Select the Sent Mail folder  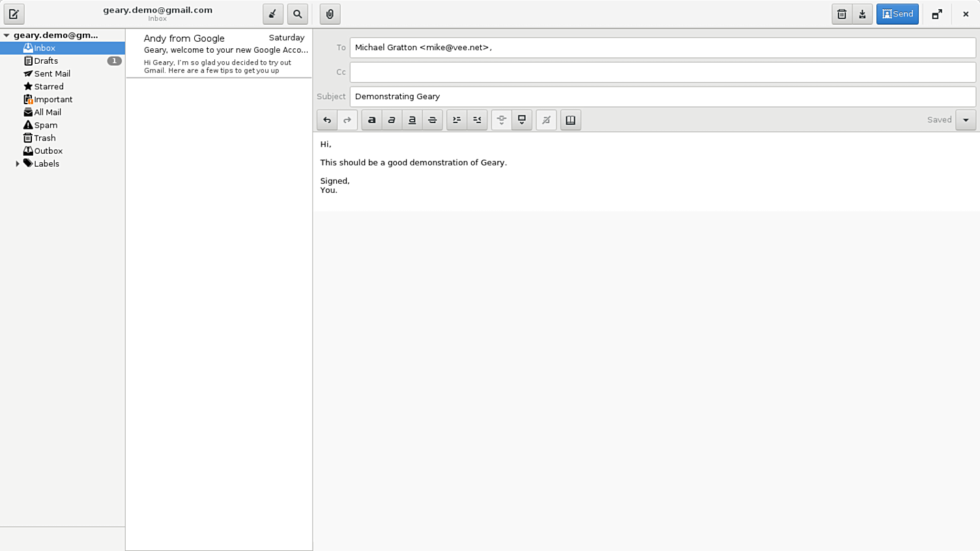click(51, 74)
